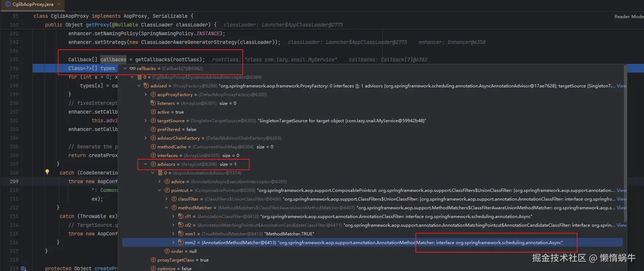Click the field icon beside proxyTargetClass

click(x=153, y=260)
